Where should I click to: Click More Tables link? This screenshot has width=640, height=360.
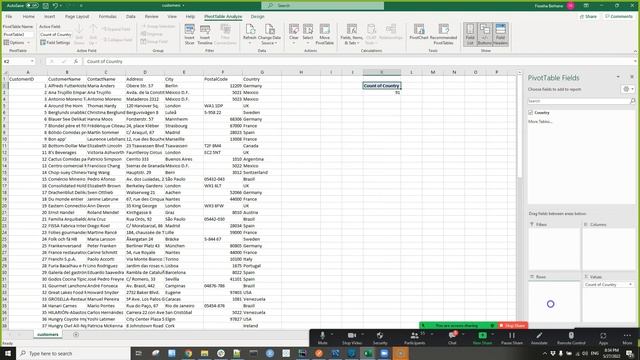click(540, 122)
